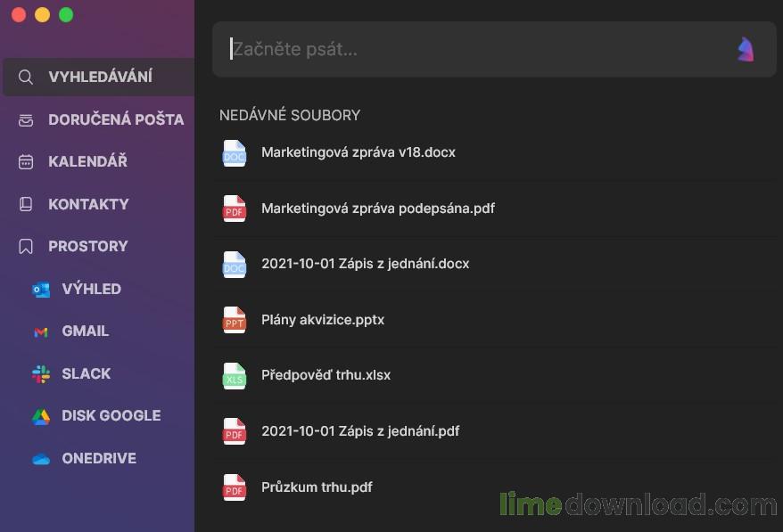Focus the Začněte psát search field
This screenshot has height=532, width=783.
[473, 49]
